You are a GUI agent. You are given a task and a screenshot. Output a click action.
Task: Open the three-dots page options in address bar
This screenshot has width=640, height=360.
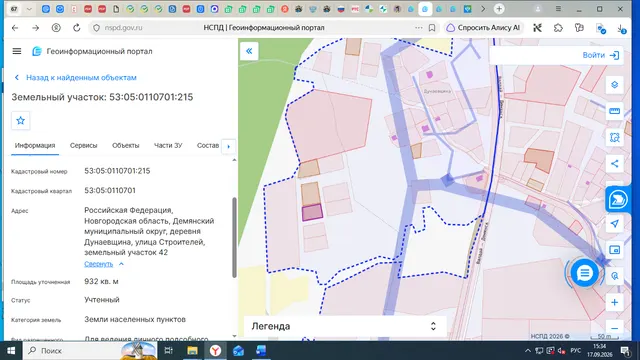[x=418, y=28]
